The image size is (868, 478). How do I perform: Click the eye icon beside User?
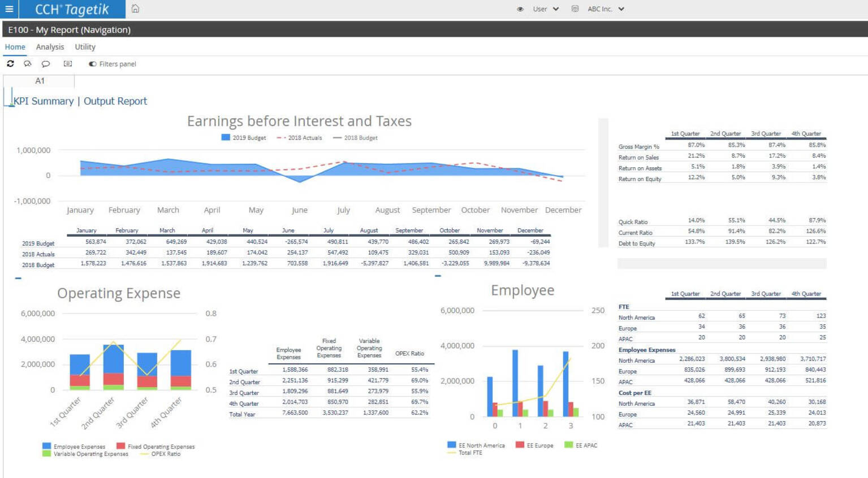click(x=520, y=9)
